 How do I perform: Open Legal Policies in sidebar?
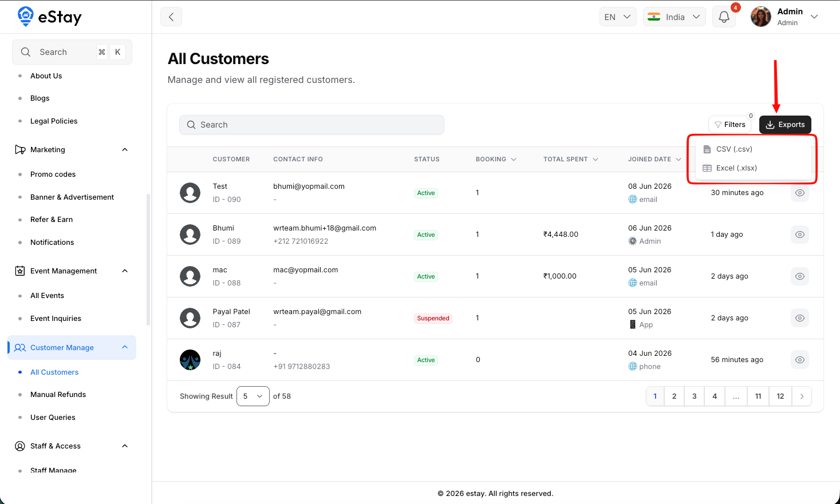click(x=54, y=121)
